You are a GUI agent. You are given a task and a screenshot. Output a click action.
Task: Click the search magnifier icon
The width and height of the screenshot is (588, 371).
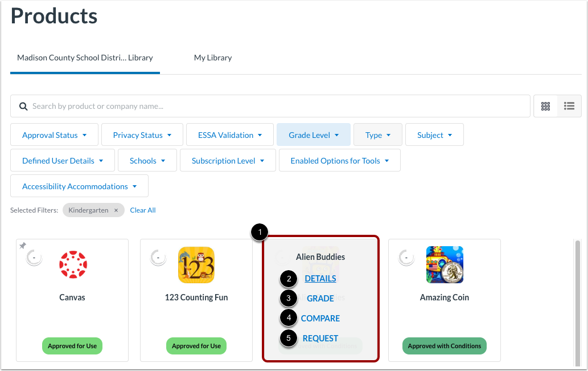pos(23,106)
